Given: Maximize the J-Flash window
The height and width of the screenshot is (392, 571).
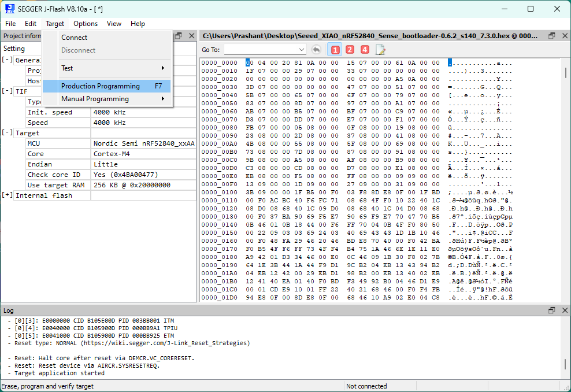Looking at the screenshot, I should (x=531, y=9).
